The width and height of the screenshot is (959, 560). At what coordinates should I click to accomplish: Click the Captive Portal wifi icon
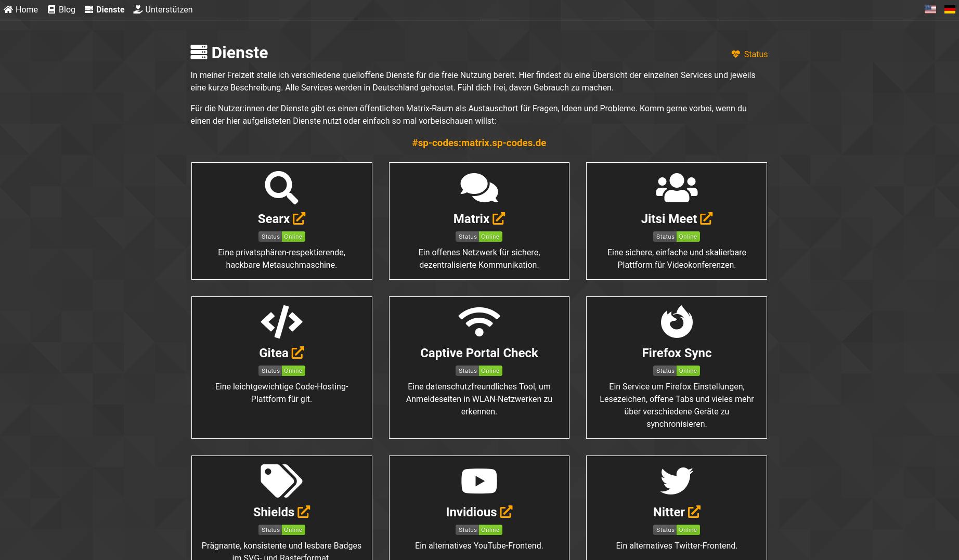click(x=479, y=321)
